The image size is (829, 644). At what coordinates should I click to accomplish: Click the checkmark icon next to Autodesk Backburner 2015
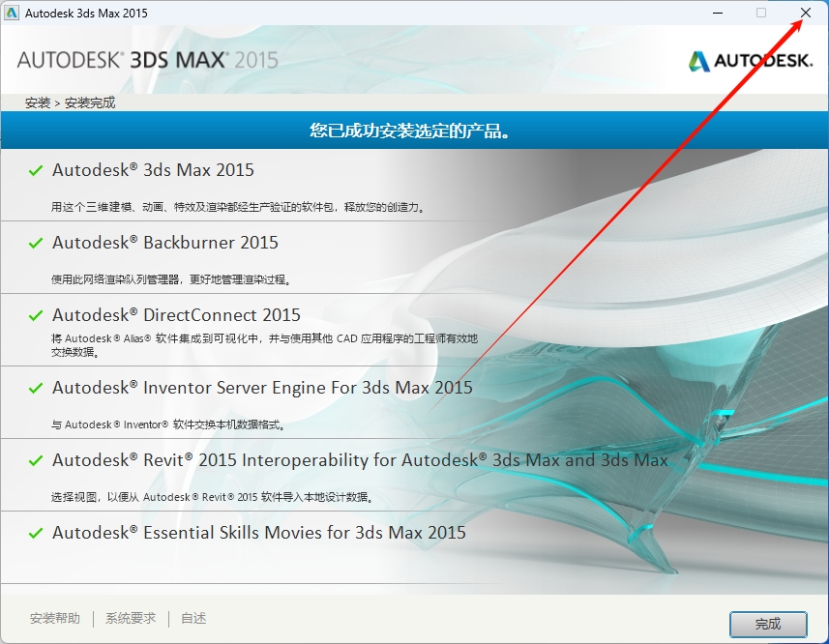click(35, 243)
